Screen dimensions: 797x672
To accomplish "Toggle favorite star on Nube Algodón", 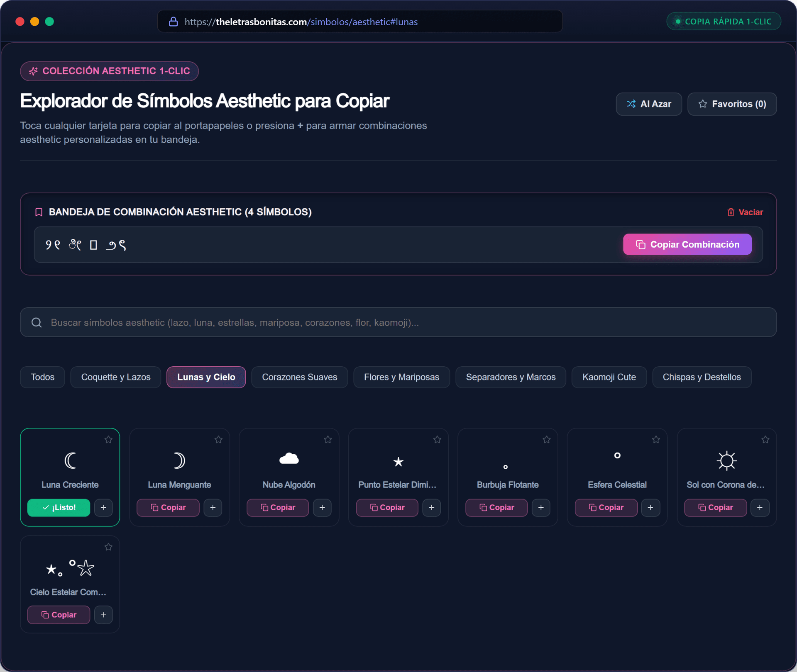I will click(328, 440).
